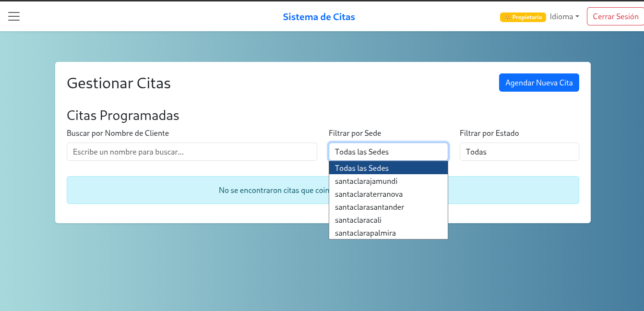The width and height of the screenshot is (644, 311).
Task: Click the Sistema de Citas title link
Action: click(x=319, y=17)
